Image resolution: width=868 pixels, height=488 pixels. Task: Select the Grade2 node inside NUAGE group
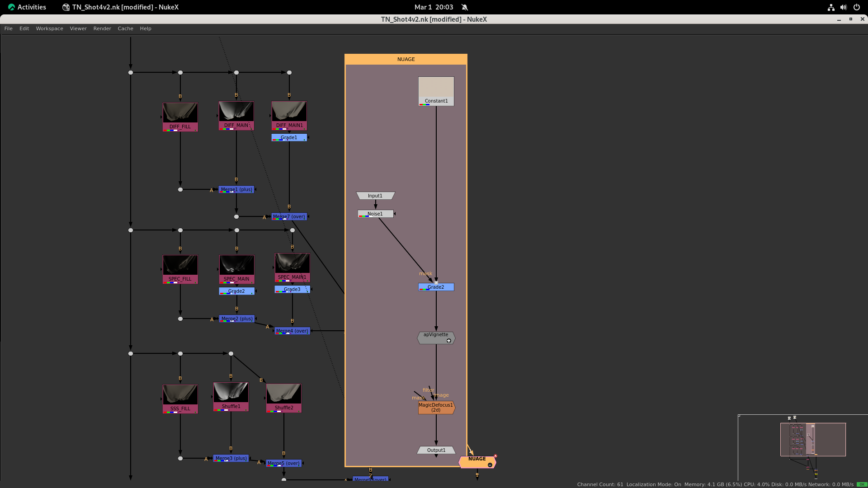point(436,287)
